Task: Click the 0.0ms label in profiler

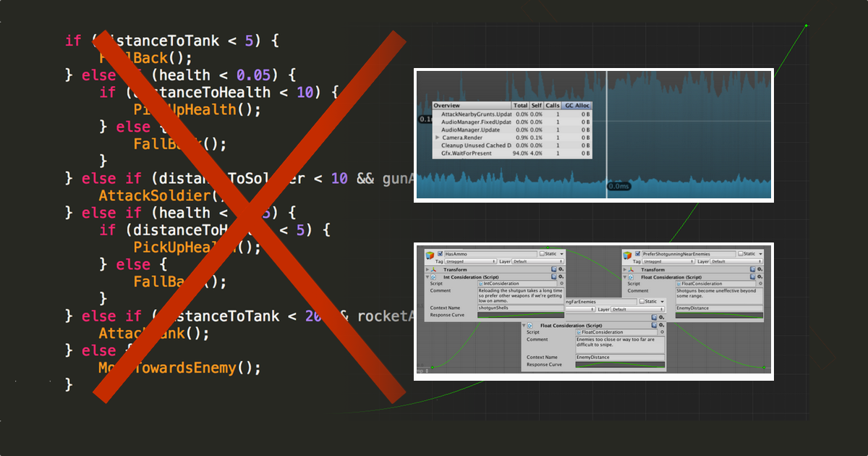Action: pyautogui.click(x=618, y=187)
